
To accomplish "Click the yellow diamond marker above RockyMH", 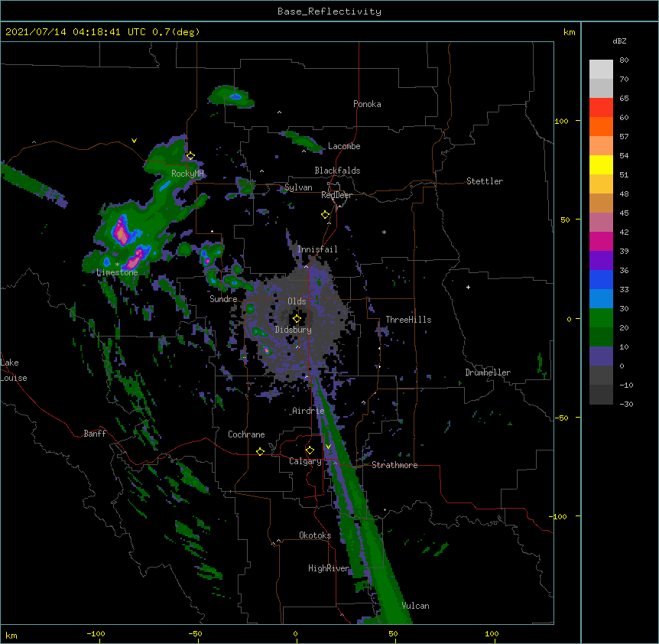I will (190, 156).
